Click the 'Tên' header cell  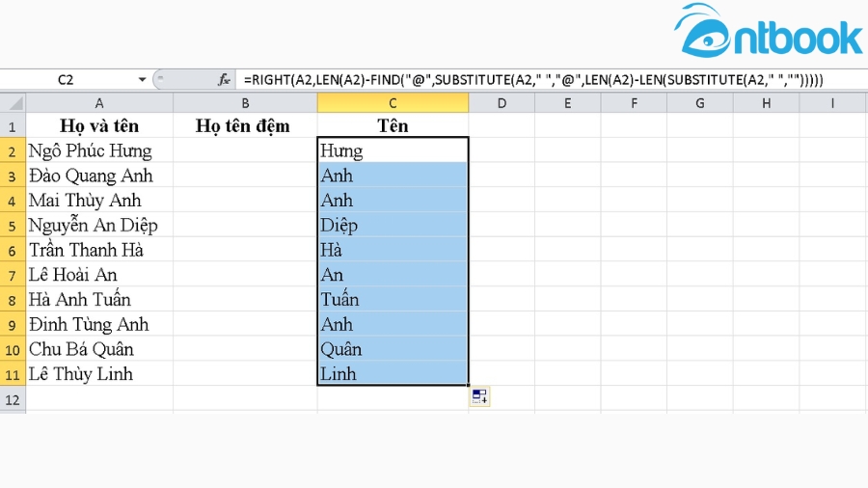[393, 125]
